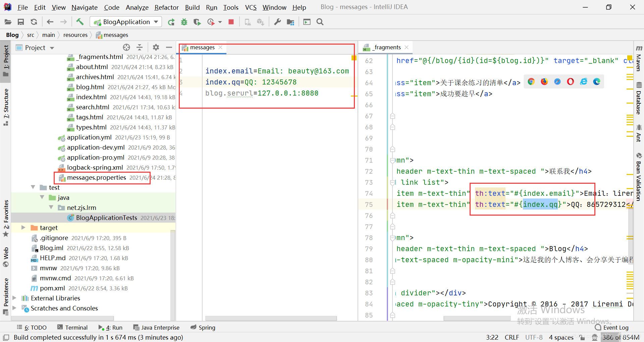This screenshot has height=342, width=644.
Task: Click the Debug BlogApplication bug icon
Action: [184, 22]
